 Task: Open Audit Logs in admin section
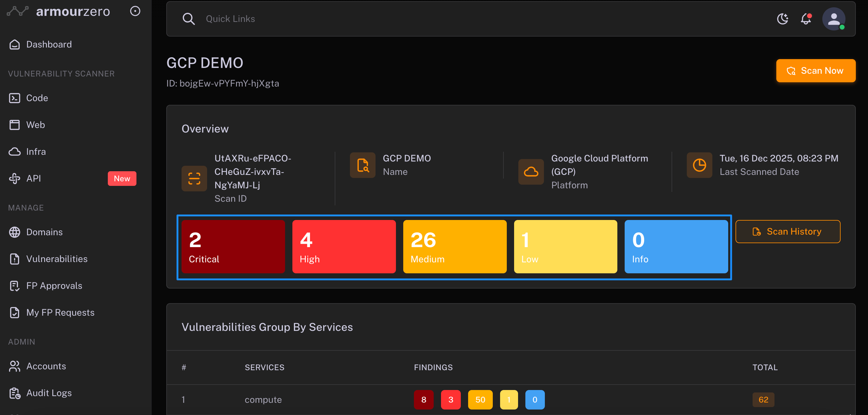pyautogui.click(x=49, y=393)
